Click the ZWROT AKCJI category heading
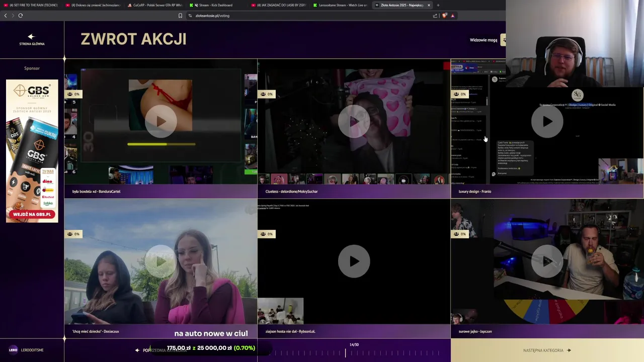 133,39
